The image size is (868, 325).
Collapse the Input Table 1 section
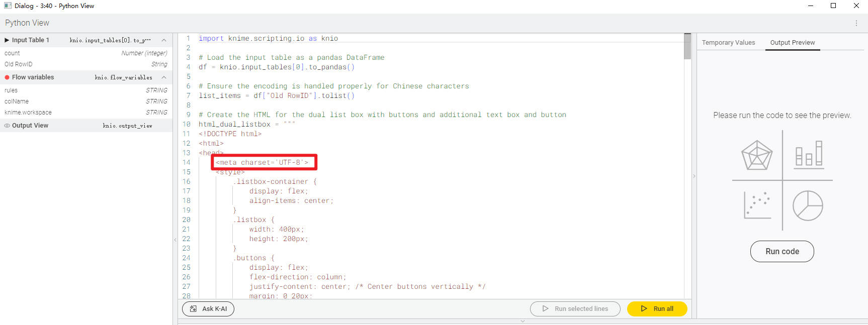pos(164,40)
